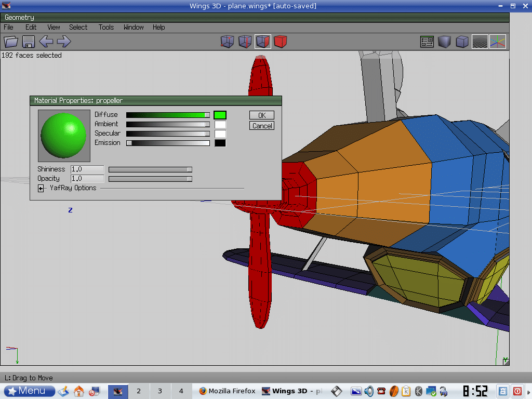Click the Shininess value input field
The width and height of the screenshot is (532, 399).
(87, 169)
